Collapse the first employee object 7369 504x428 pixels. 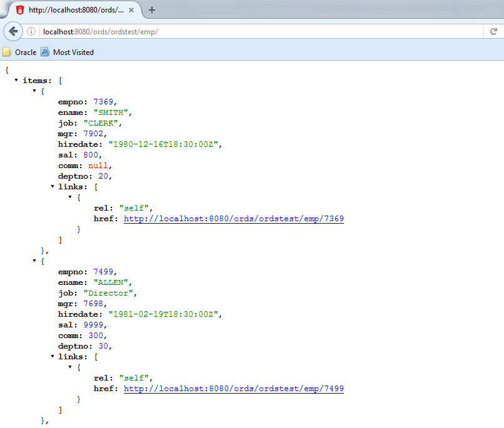(x=34, y=91)
